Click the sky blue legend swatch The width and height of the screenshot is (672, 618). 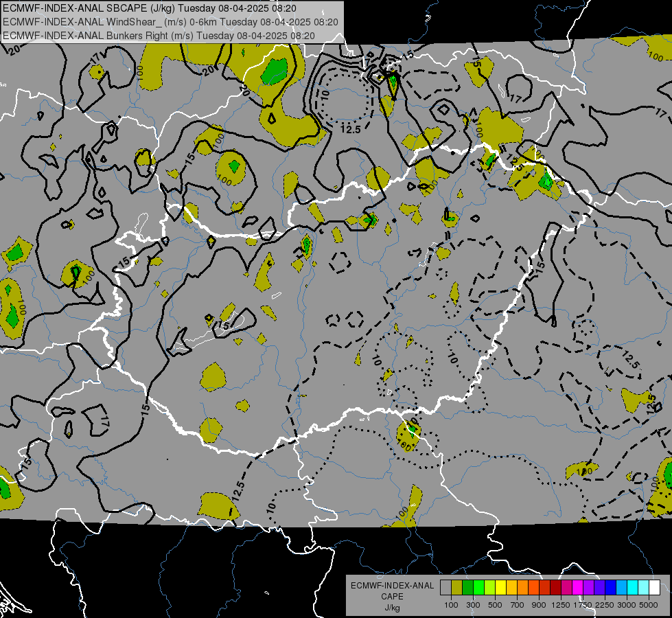pyautogui.click(x=621, y=587)
